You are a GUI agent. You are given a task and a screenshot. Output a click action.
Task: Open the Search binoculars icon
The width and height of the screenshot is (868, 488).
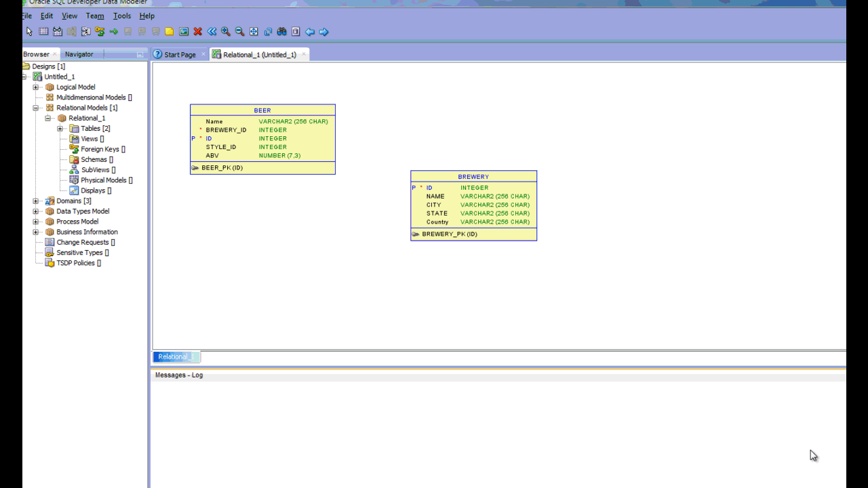point(281,31)
